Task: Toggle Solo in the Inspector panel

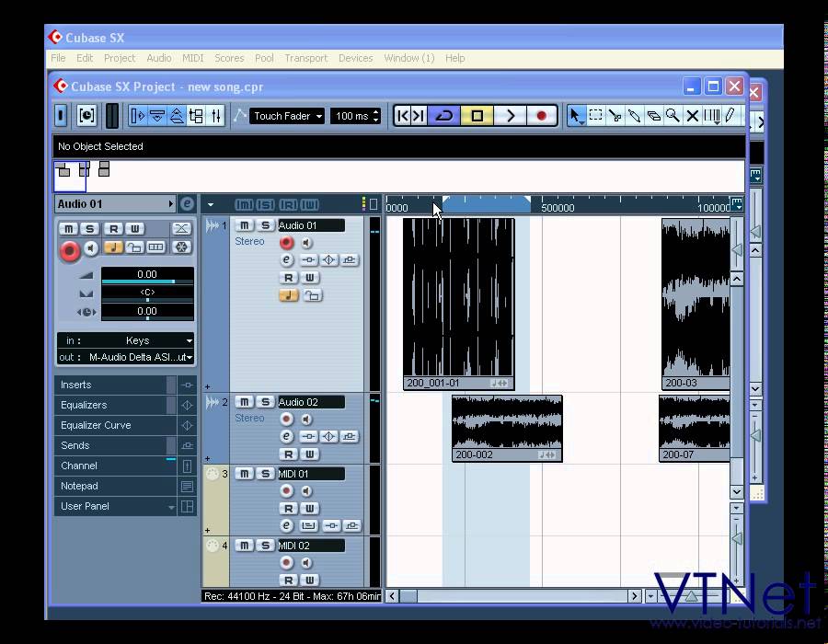Action: pos(90,228)
